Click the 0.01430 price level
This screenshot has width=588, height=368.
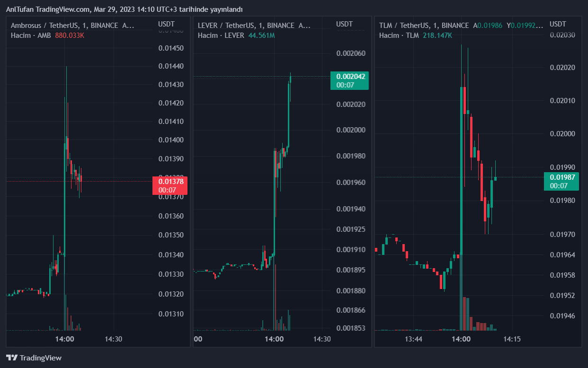coord(171,85)
